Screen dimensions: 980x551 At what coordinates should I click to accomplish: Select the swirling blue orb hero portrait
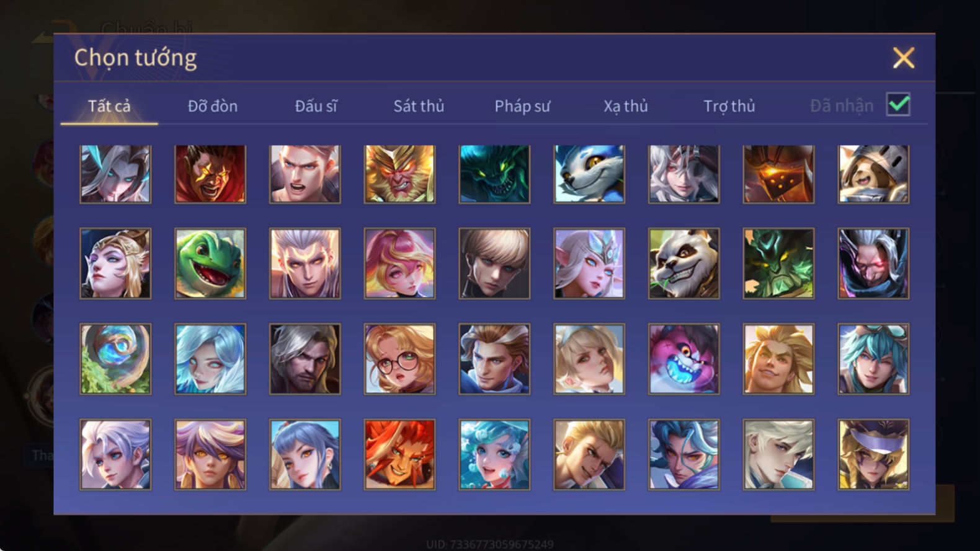(x=115, y=359)
